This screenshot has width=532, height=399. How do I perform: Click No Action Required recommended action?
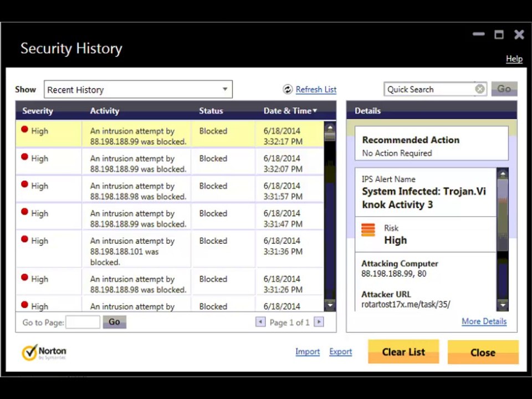tap(397, 153)
